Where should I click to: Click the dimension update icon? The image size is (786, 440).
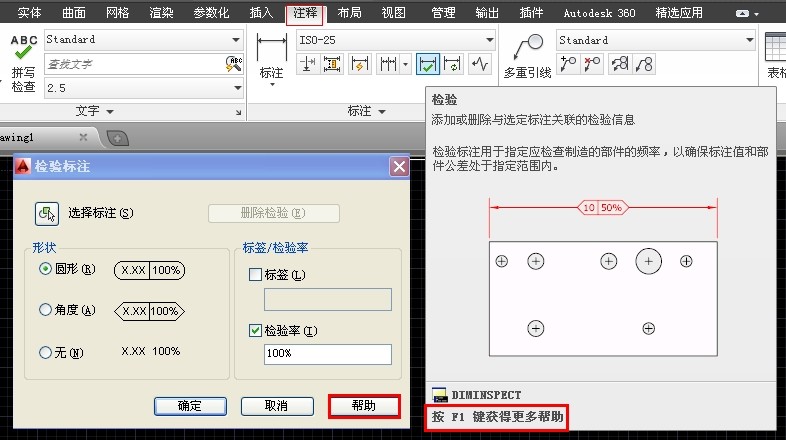(x=453, y=64)
